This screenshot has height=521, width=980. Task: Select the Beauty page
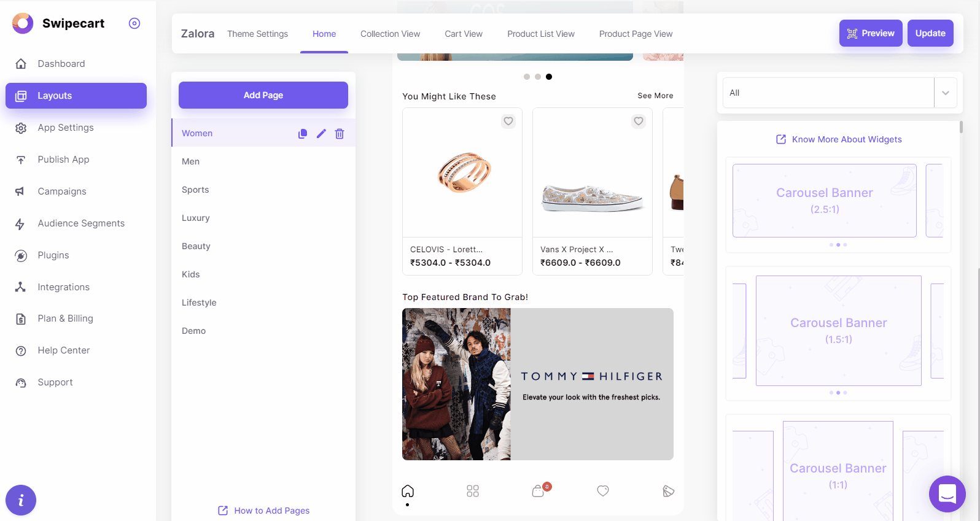263,246
